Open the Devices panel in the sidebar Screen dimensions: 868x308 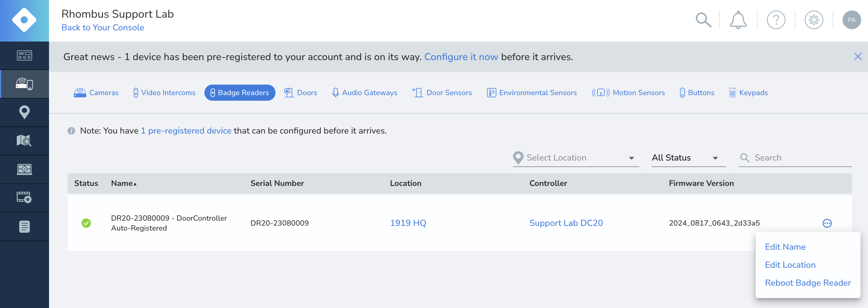click(x=25, y=84)
